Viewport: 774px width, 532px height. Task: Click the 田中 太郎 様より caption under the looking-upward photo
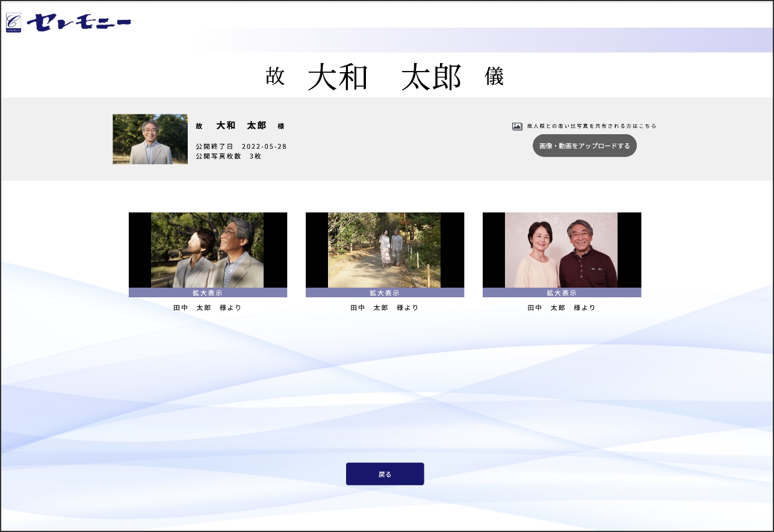[208, 308]
